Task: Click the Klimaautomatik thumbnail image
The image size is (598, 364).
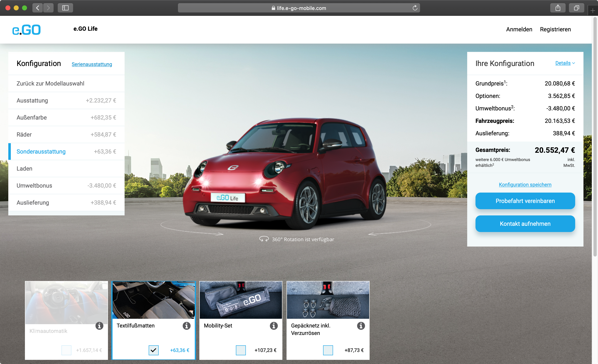Action: (66, 302)
